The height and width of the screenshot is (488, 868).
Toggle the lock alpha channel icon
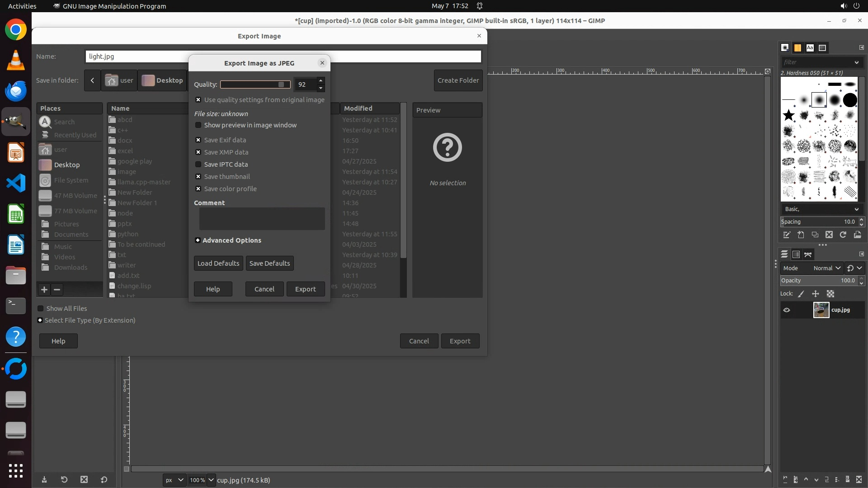click(x=830, y=294)
